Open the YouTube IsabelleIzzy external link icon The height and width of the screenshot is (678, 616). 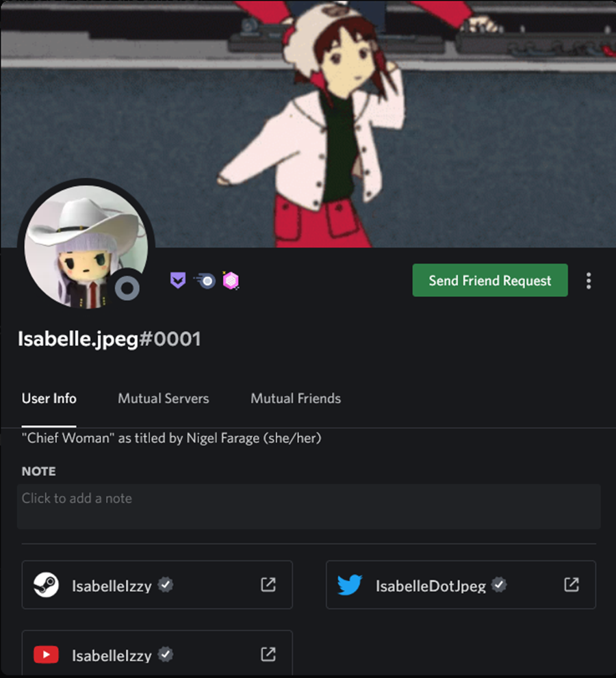pyautogui.click(x=268, y=654)
